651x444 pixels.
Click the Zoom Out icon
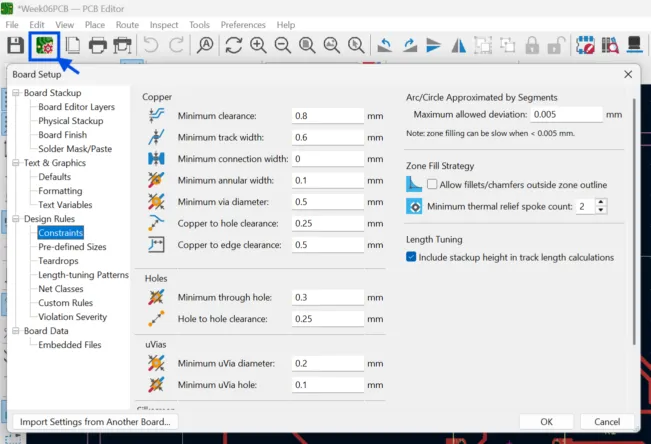(283, 45)
